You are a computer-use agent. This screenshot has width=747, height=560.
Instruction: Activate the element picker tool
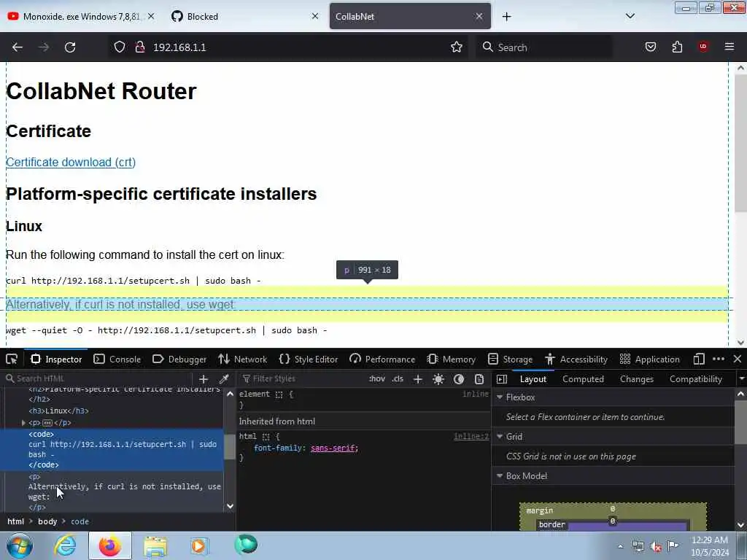pyautogui.click(x=12, y=359)
